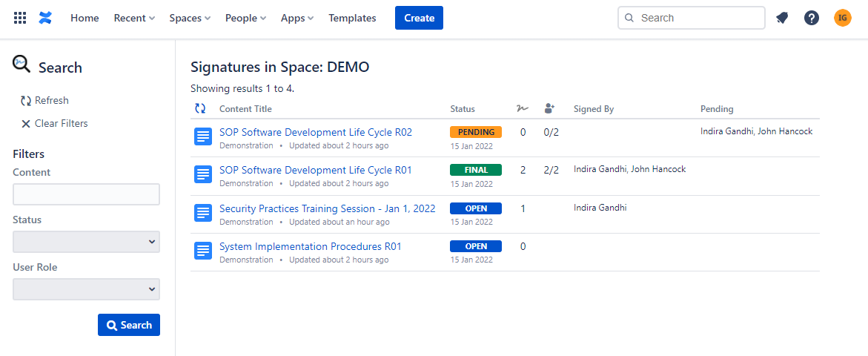868x356 pixels.
Task: Click the signature count column icon
Action: point(523,109)
